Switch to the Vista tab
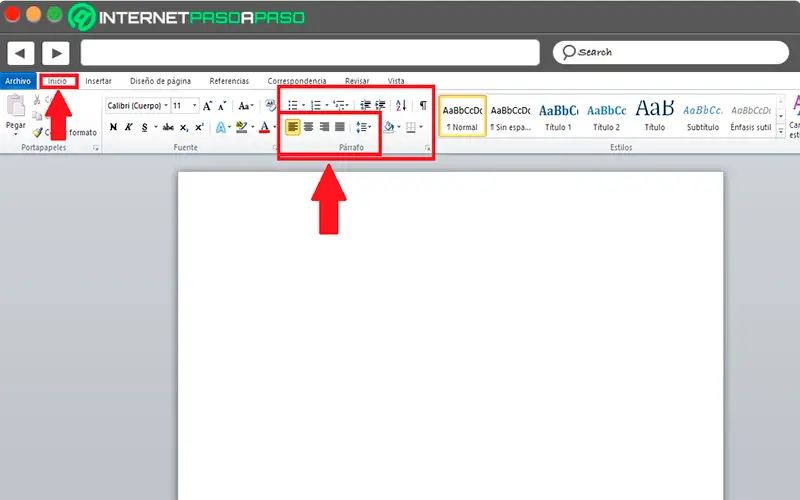Screen dimensions: 800x500 click(396, 81)
